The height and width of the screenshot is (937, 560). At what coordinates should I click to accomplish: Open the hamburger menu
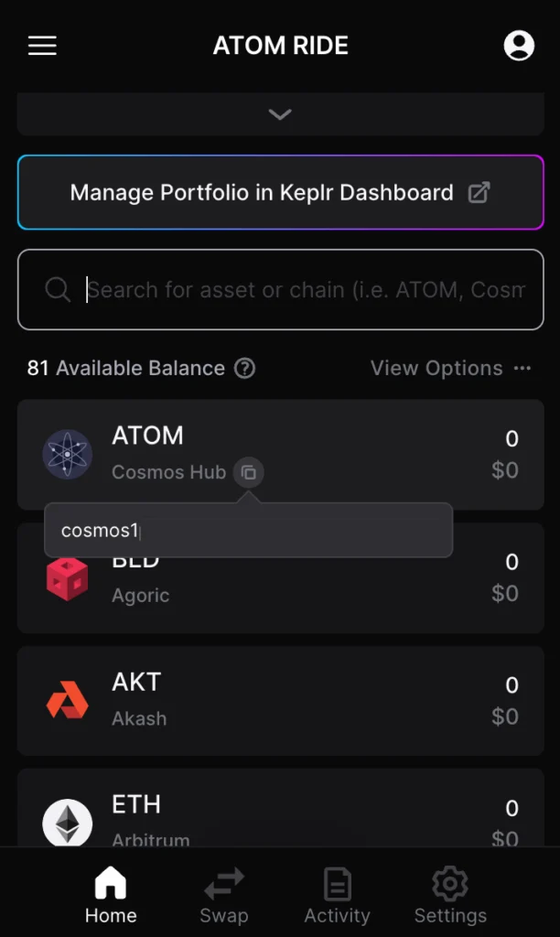(x=42, y=46)
